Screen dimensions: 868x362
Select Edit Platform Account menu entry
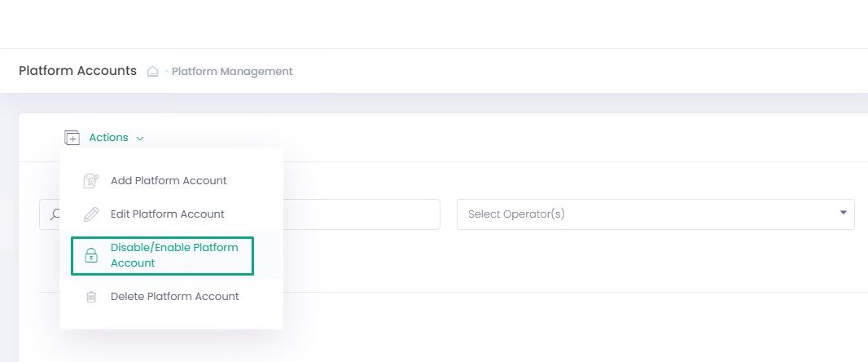(167, 214)
